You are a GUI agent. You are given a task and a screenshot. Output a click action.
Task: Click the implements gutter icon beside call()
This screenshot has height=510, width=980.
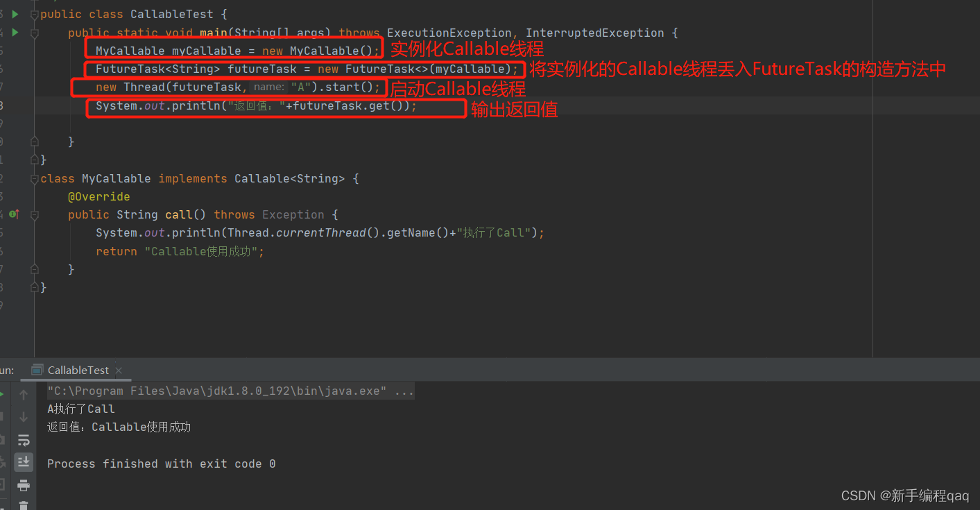tap(15, 214)
